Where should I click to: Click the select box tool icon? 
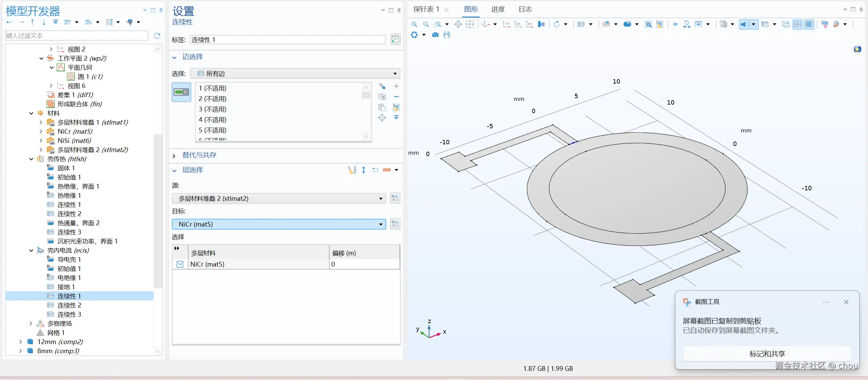648,24
